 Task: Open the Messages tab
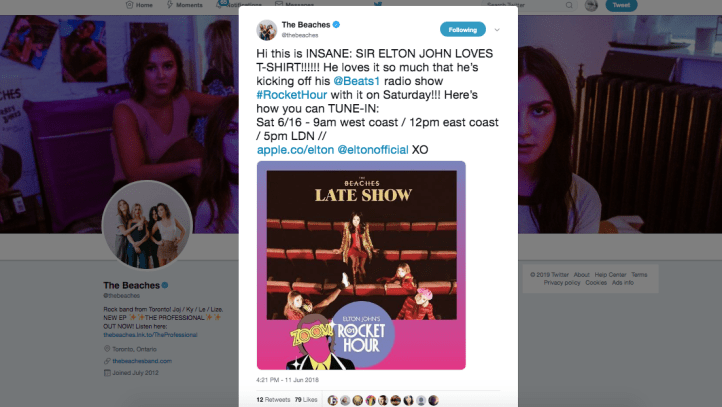295,4
